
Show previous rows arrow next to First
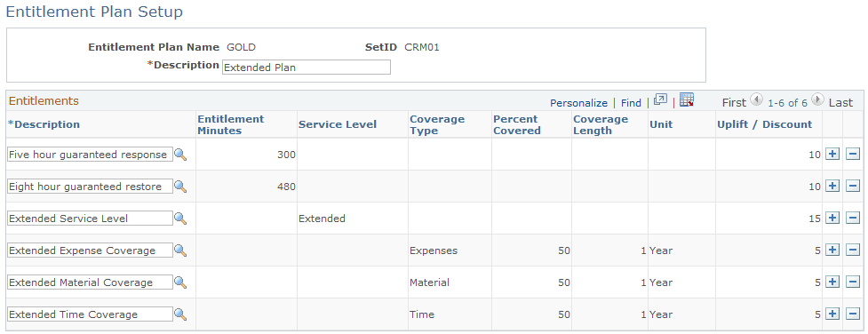[x=756, y=99]
